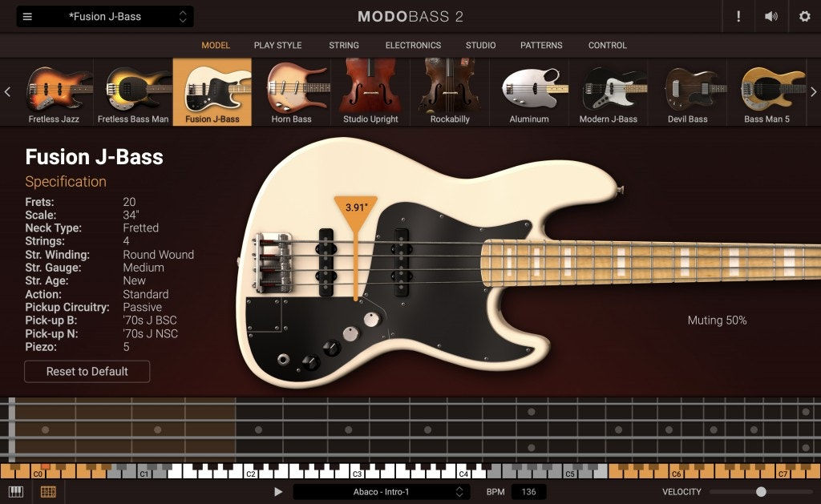This screenshot has height=504, width=821.
Task: Open the Abaco - Intro-1 pattern dropdown
Action: click(x=381, y=492)
